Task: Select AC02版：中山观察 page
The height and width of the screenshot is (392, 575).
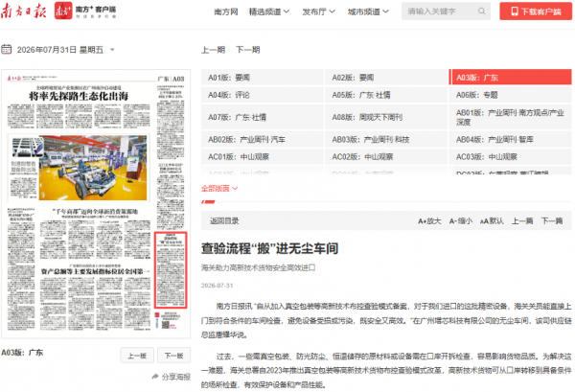Action: coord(386,157)
